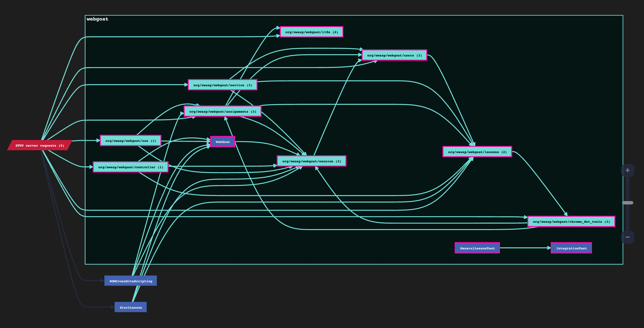Select the org/owasp/webgoat/i18n (2) package node

point(312,32)
